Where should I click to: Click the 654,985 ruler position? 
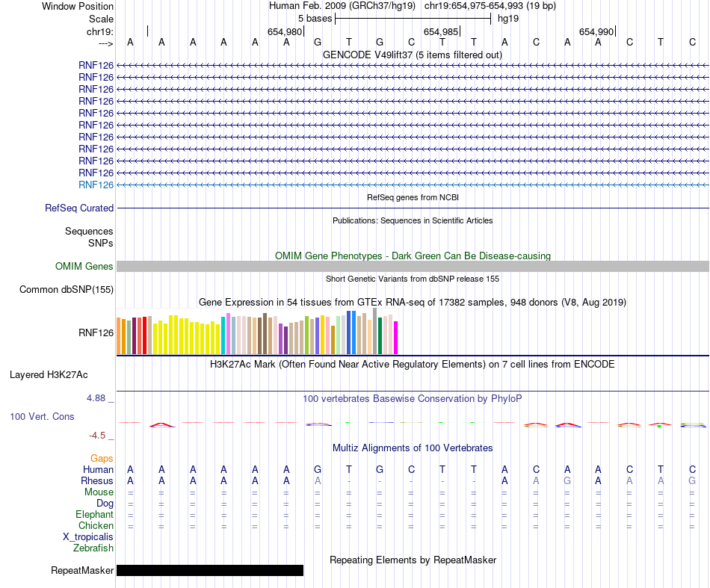pos(441,31)
